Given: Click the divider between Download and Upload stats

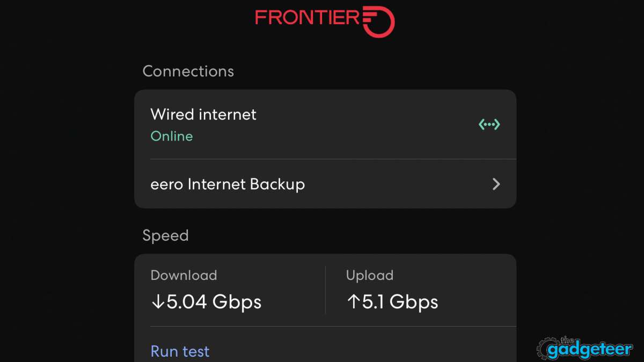Looking at the screenshot, I should pos(326,290).
